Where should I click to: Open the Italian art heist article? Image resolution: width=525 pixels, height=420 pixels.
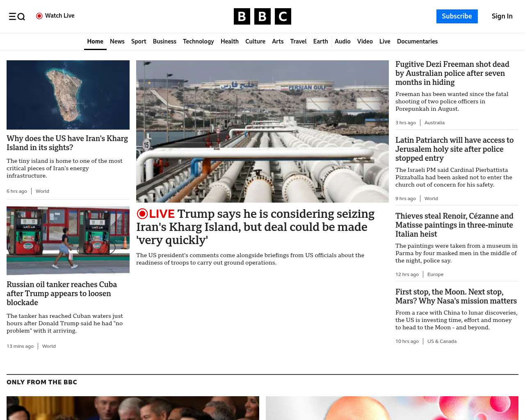[x=454, y=225]
